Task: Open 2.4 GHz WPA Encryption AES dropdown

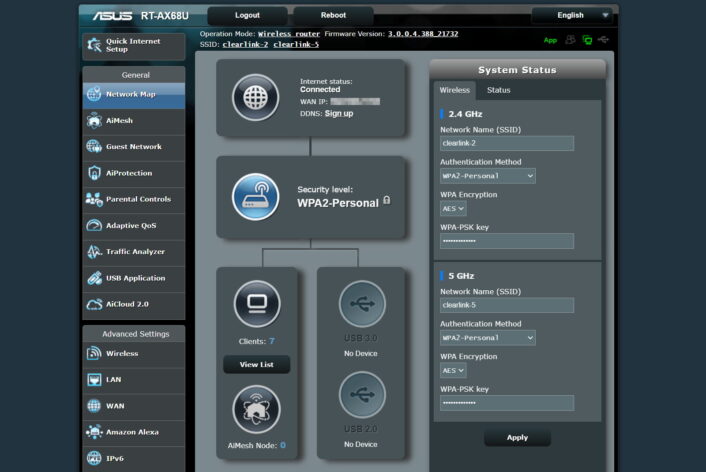Action: [x=453, y=209]
